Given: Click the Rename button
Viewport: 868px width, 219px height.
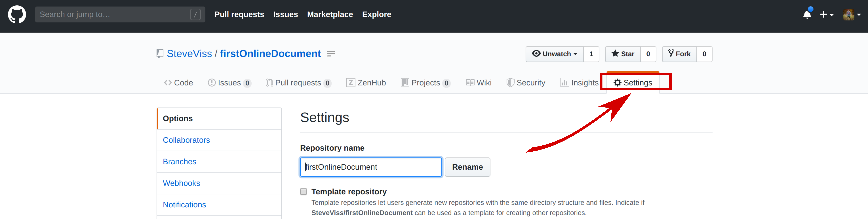Looking at the screenshot, I should pos(467,167).
